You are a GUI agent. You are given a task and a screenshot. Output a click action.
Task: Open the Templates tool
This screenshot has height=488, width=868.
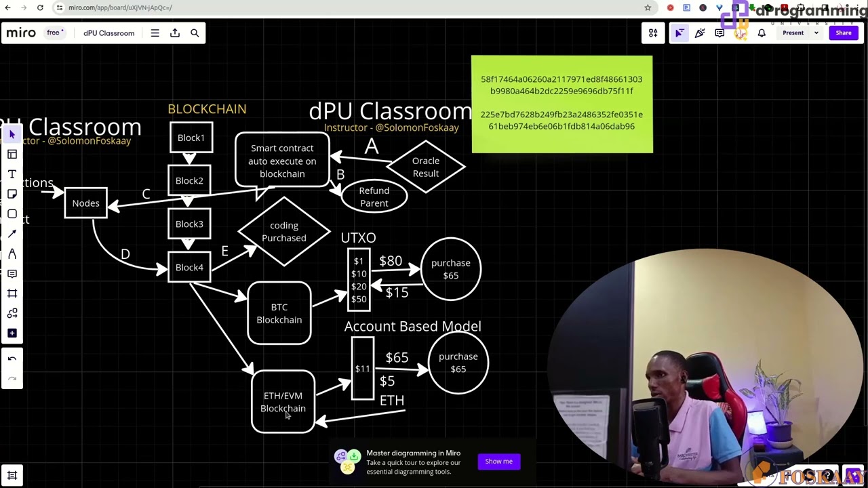point(12,155)
